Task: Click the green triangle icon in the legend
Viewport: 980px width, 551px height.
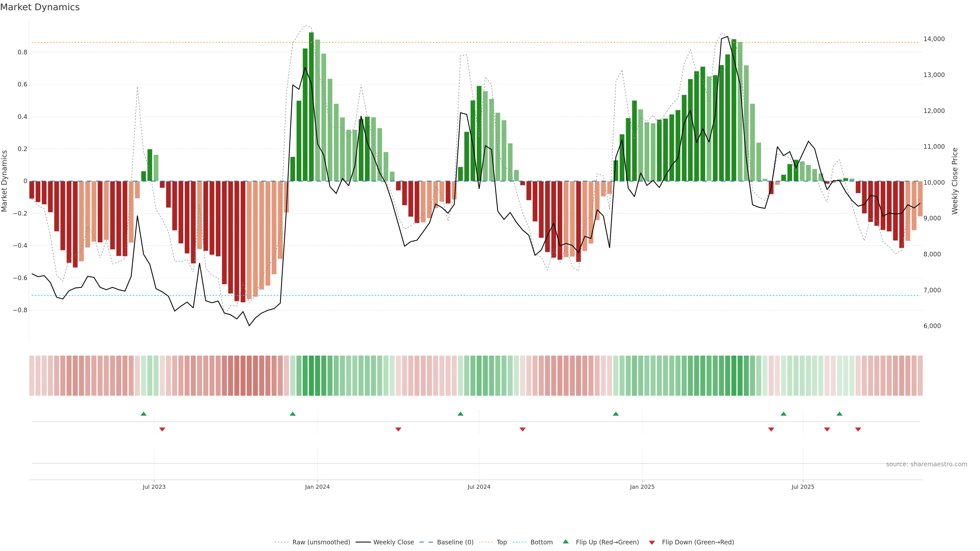Action: coord(566,542)
